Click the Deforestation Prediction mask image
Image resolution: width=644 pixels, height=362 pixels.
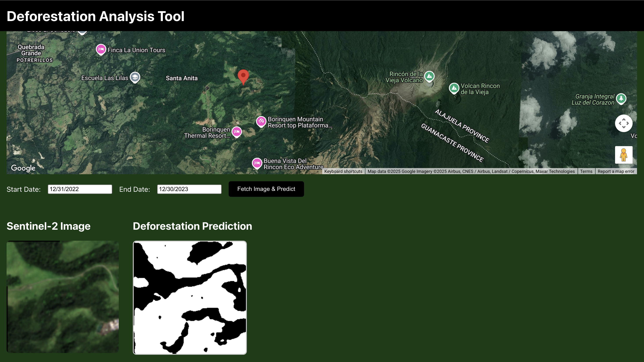click(x=190, y=297)
